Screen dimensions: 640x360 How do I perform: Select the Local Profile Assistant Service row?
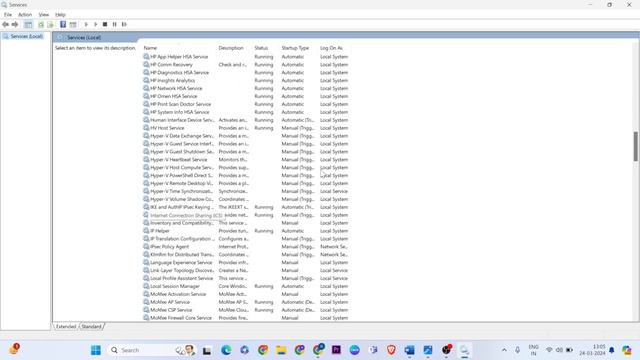click(x=247, y=278)
